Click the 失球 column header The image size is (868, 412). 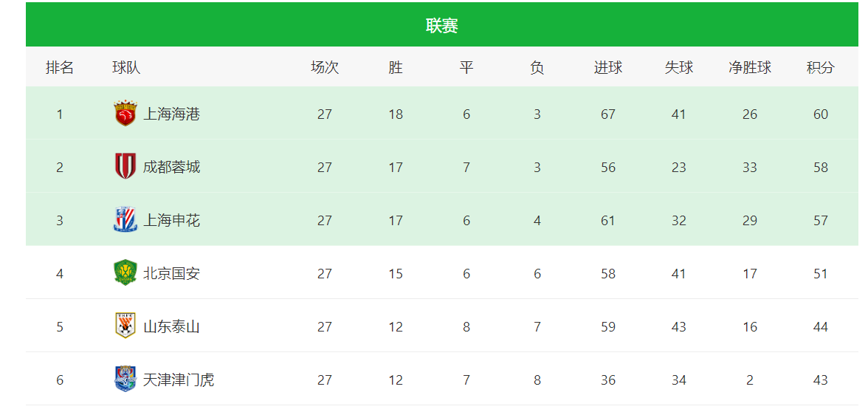(678, 67)
